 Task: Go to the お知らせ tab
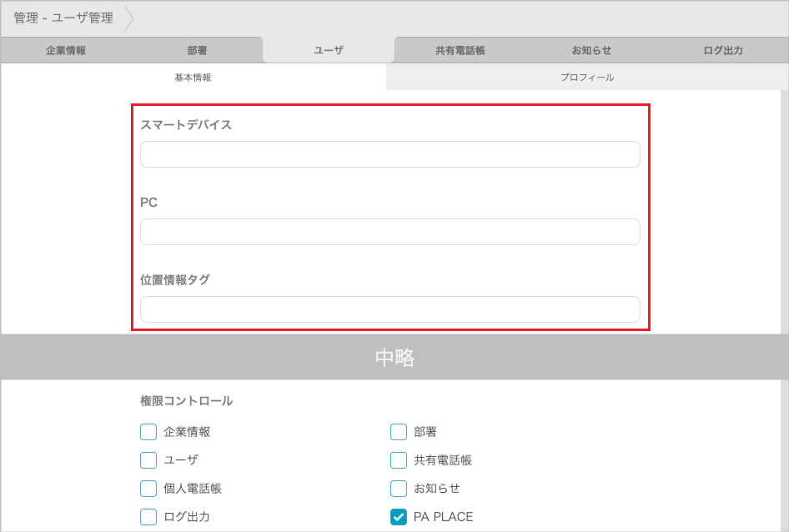[x=591, y=50]
